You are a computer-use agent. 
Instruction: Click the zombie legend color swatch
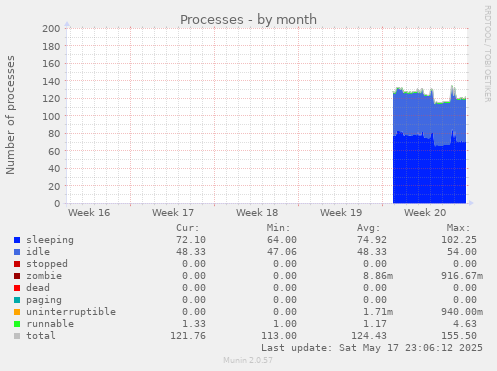click(x=17, y=276)
